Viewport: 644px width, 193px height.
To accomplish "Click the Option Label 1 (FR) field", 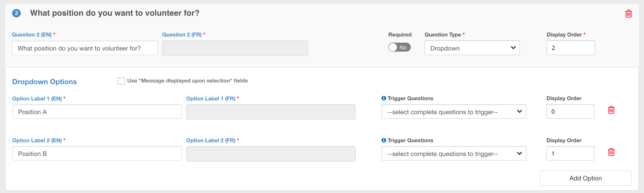I will click(271, 112).
